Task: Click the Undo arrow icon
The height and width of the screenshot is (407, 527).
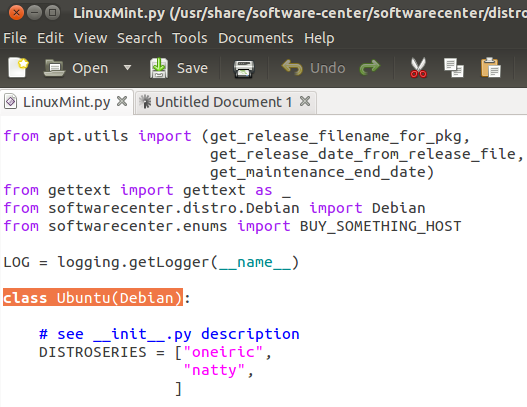Action: click(x=292, y=67)
